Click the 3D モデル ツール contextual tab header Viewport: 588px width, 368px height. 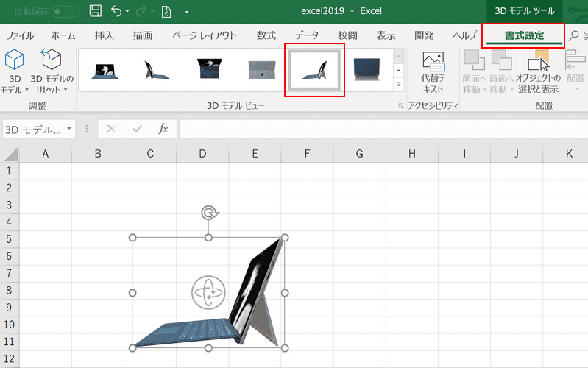point(524,11)
